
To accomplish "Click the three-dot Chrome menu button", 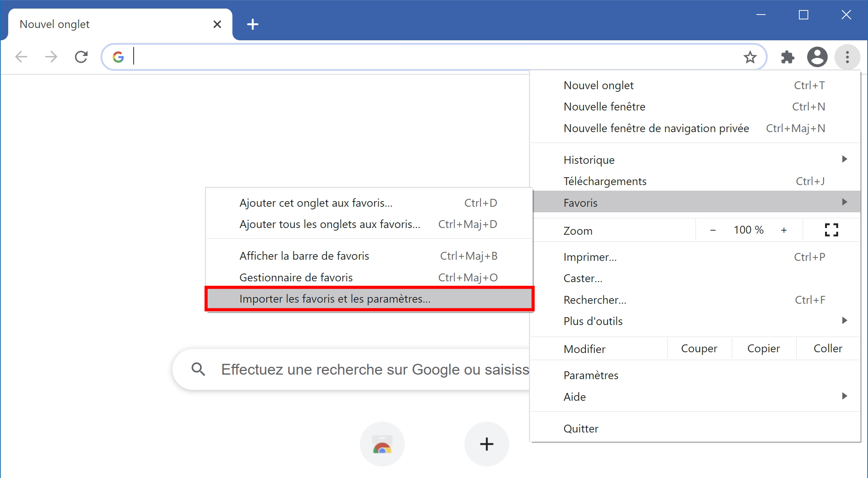I will point(847,57).
